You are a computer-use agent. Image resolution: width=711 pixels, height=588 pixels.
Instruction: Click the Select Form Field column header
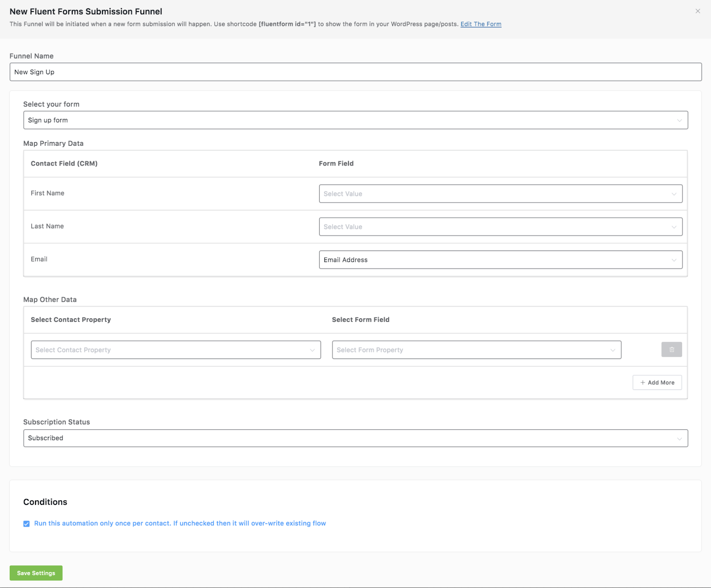click(360, 320)
